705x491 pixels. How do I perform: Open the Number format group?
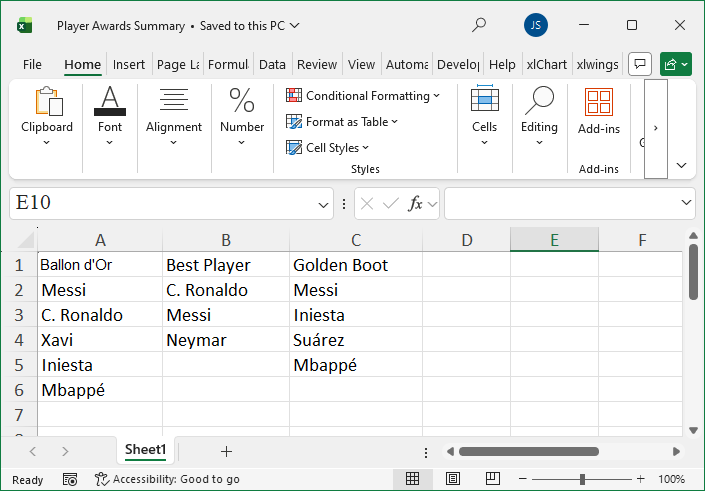(x=242, y=115)
